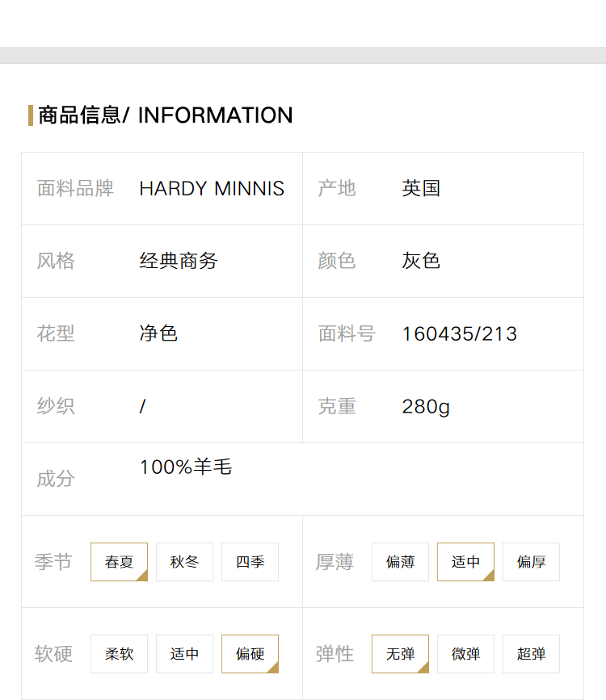The image size is (606, 700).
Task: Click the 弹性 label
Action: click(x=335, y=653)
